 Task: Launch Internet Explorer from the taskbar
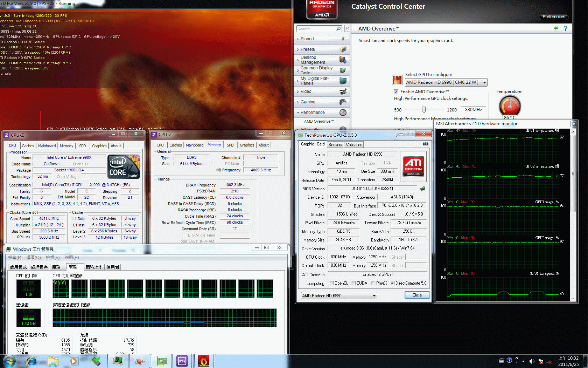(31, 361)
